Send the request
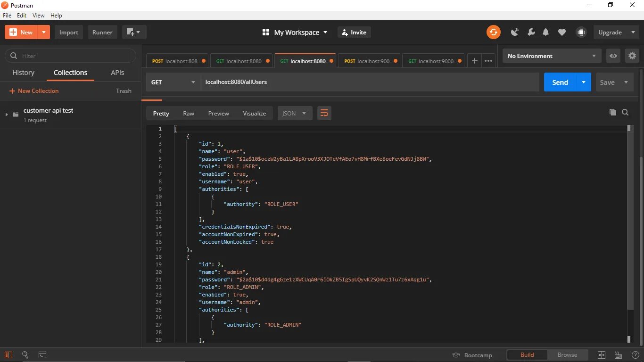 tap(560, 82)
